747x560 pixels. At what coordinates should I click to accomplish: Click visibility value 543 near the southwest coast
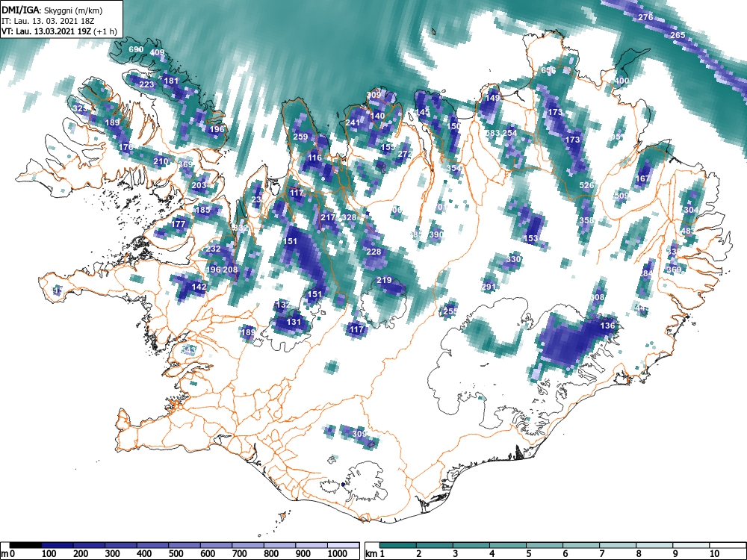189,350
